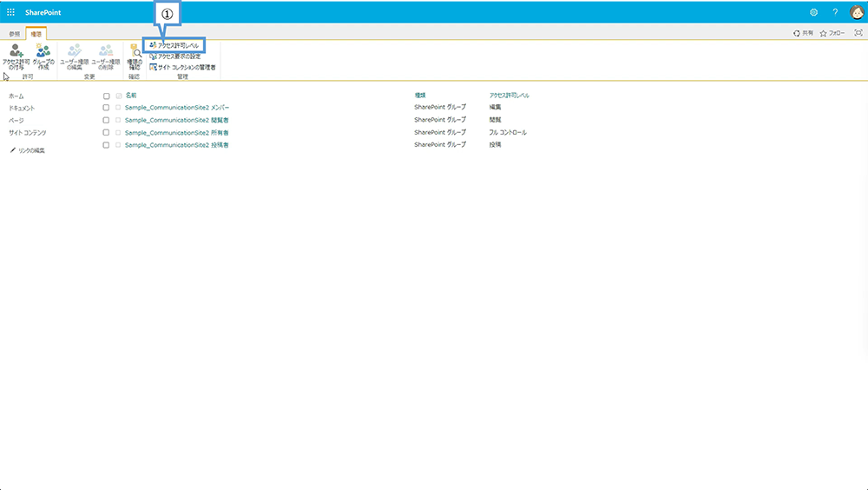
Task: Check the 閲覧者 group row checkbox
Action: point(106,120)
